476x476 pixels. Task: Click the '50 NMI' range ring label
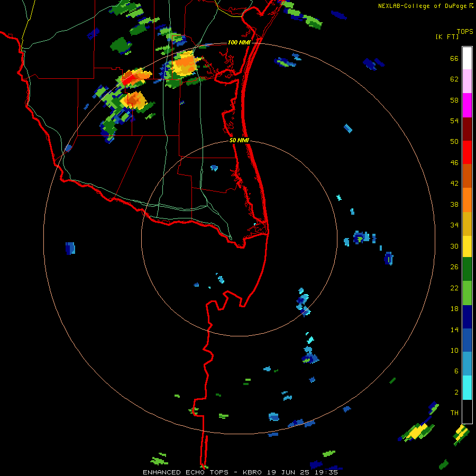pyautogui.click(x=239, y=140)
